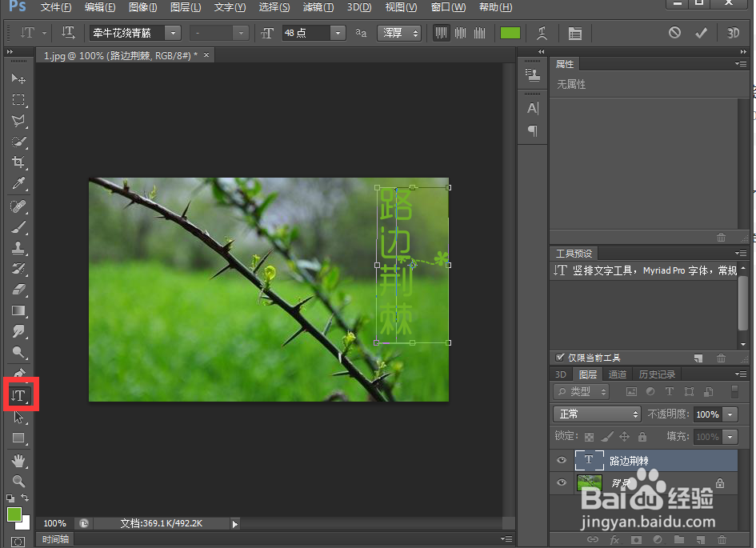Select the Eyedropper tool

coord(18,183)
